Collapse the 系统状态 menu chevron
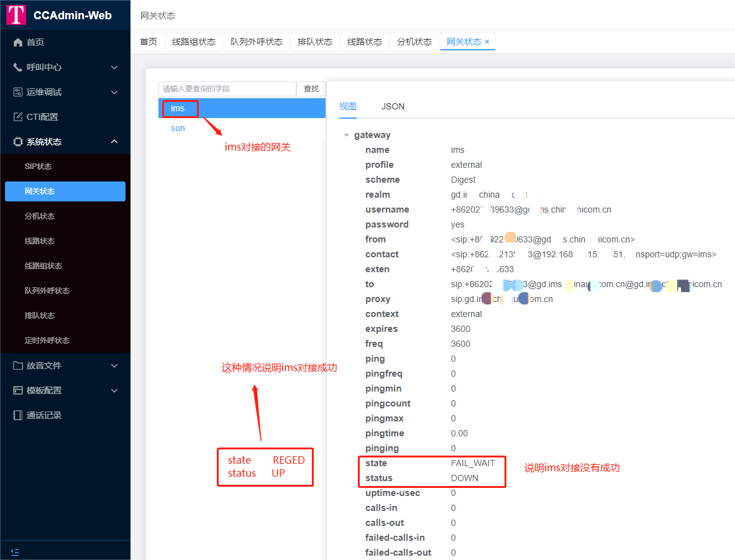The width and height of the screenshot is (735, 560). coord(114,142)
